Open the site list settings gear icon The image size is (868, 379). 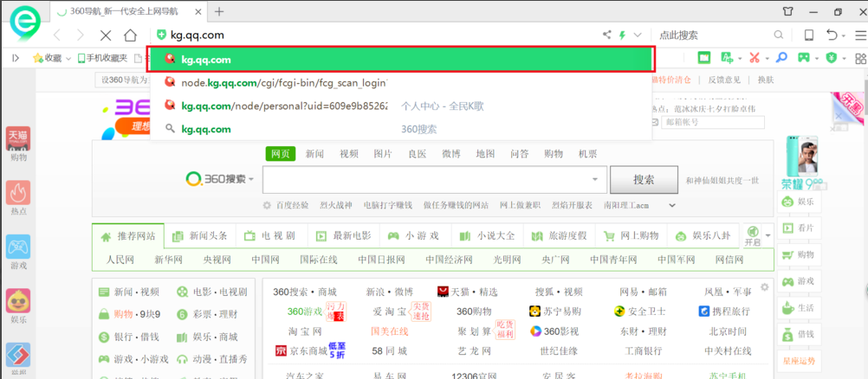coord(765,287)
